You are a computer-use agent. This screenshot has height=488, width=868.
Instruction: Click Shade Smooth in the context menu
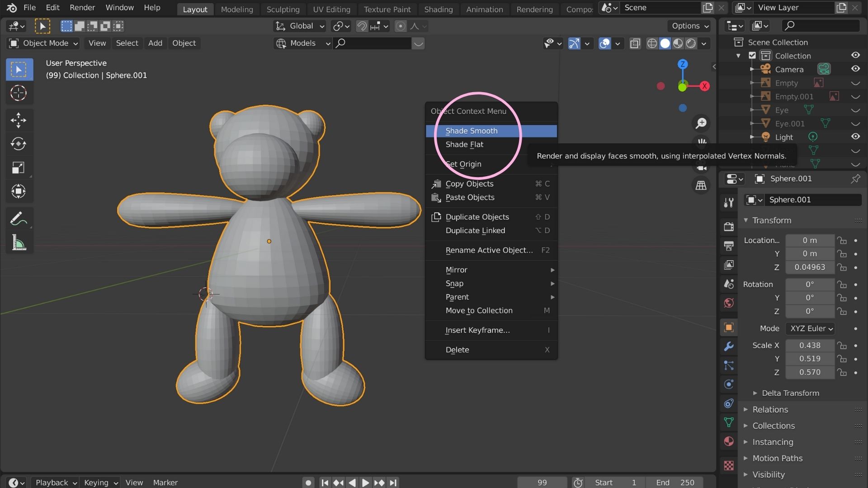(471, 131)
